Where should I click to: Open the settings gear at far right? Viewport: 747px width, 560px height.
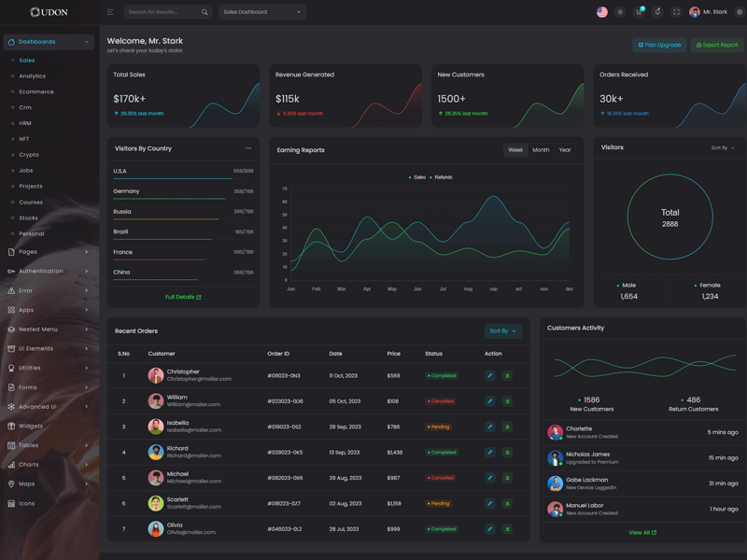tap(740, 12)
